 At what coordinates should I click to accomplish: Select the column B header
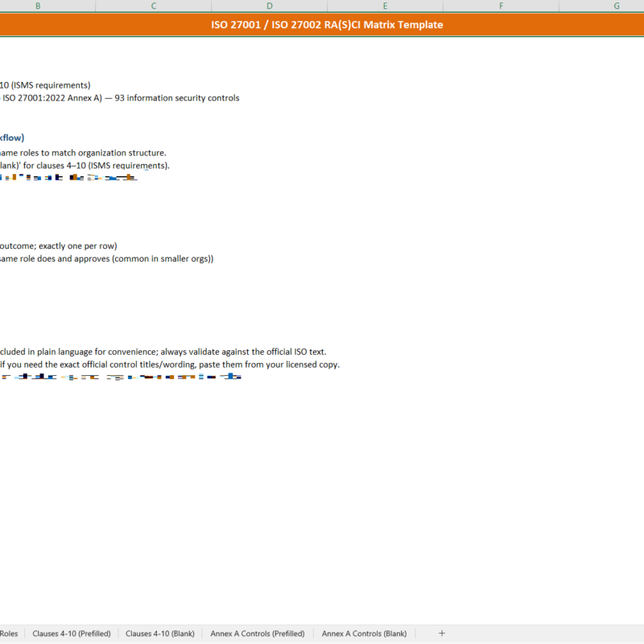37,6
